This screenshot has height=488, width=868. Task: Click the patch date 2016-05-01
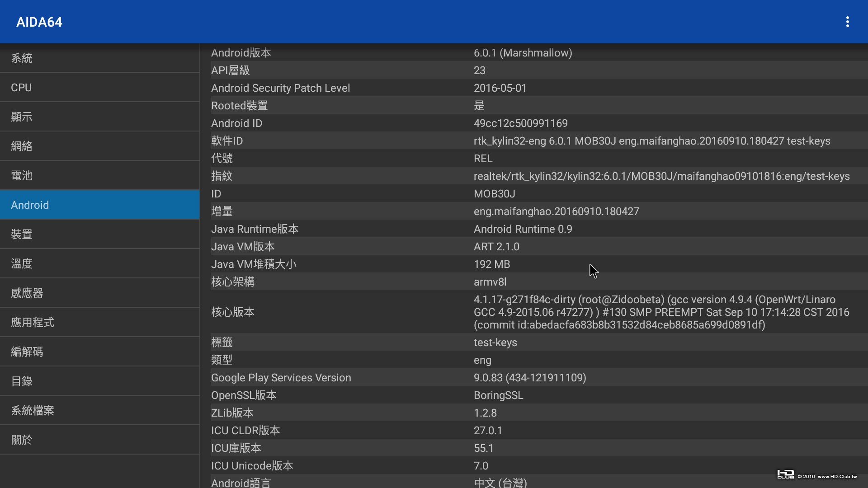click(500, 88)
